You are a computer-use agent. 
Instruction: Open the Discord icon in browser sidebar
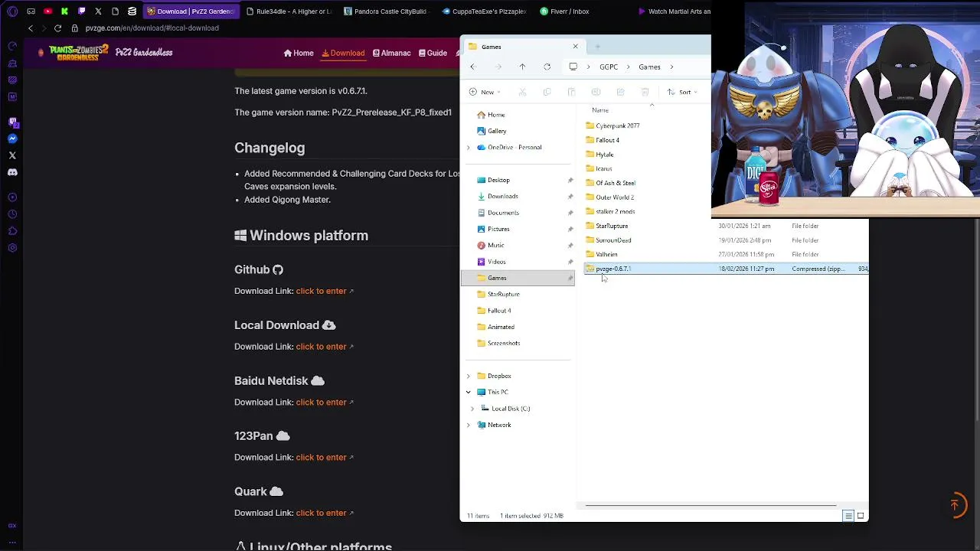point(12,172)
